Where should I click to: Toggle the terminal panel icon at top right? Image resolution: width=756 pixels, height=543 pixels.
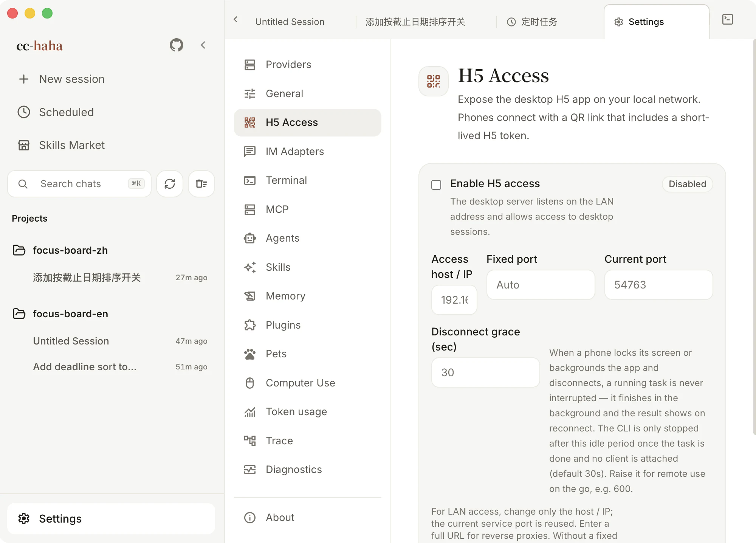(728, 19)
